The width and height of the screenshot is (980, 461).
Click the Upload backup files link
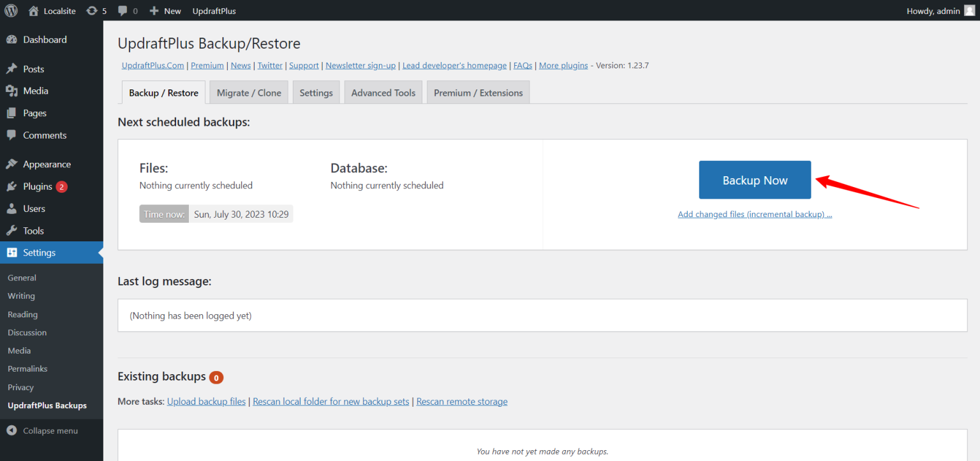point(206,401)
